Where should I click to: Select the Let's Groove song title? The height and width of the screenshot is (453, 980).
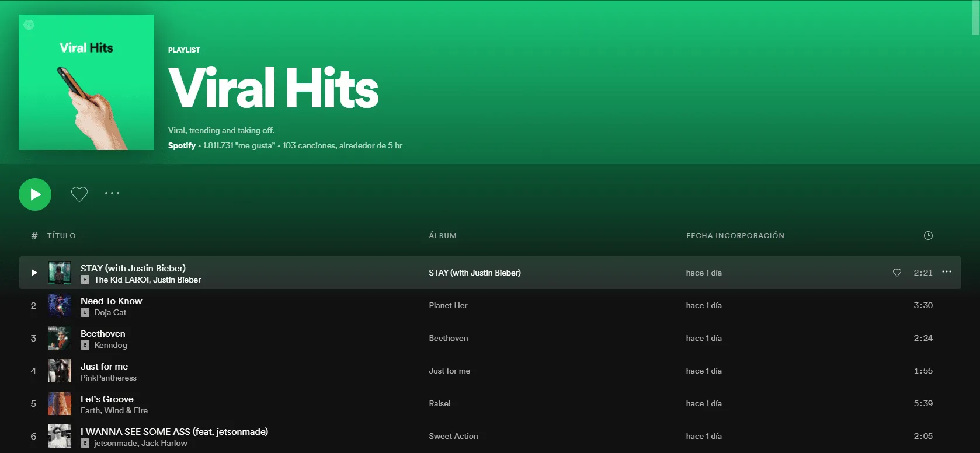point(107,399)
